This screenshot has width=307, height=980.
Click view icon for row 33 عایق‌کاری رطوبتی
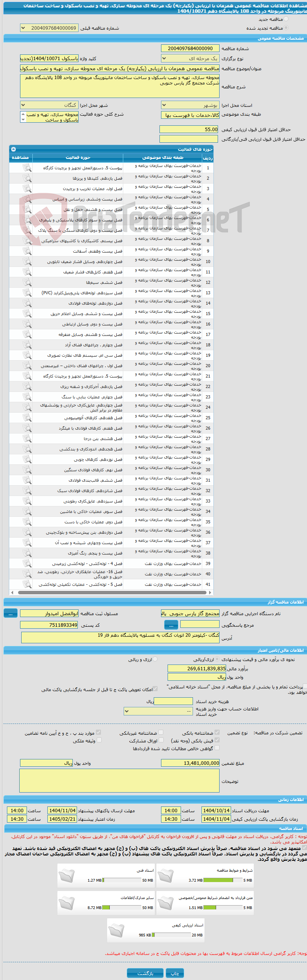click(x=27, y=501)
